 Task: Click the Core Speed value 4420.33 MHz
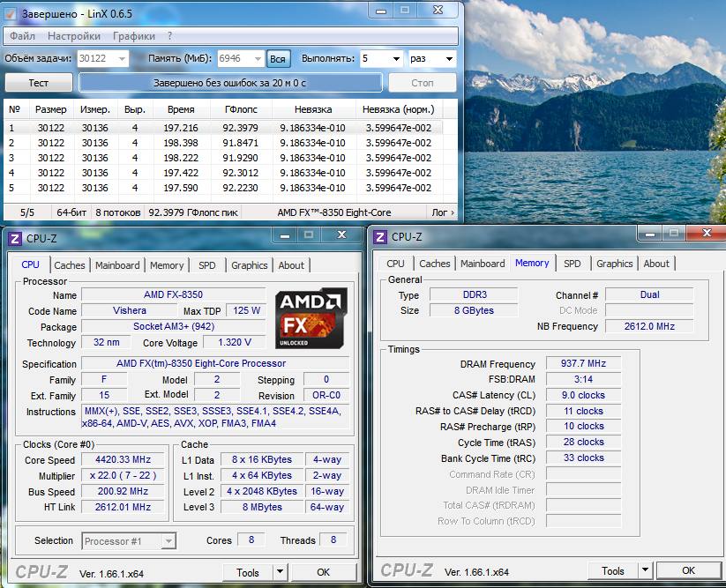click(x=123, y=460)
